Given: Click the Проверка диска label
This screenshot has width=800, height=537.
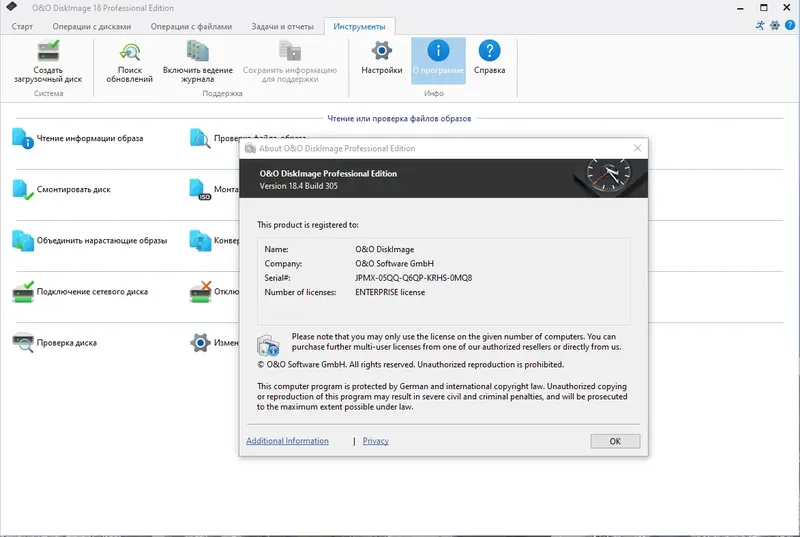Looking at the screenshot, I should click(x=67, y=343).
